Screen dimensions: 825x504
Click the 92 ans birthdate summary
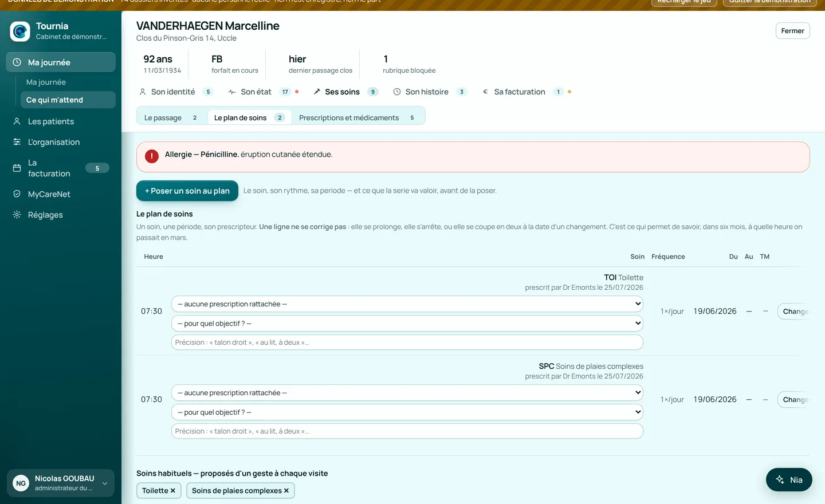pyautogui.click(x=162, y=64)
